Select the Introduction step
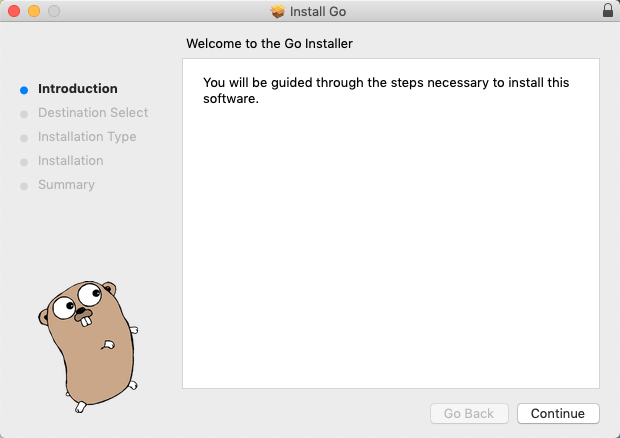620x438 pixels. point(78,89)
